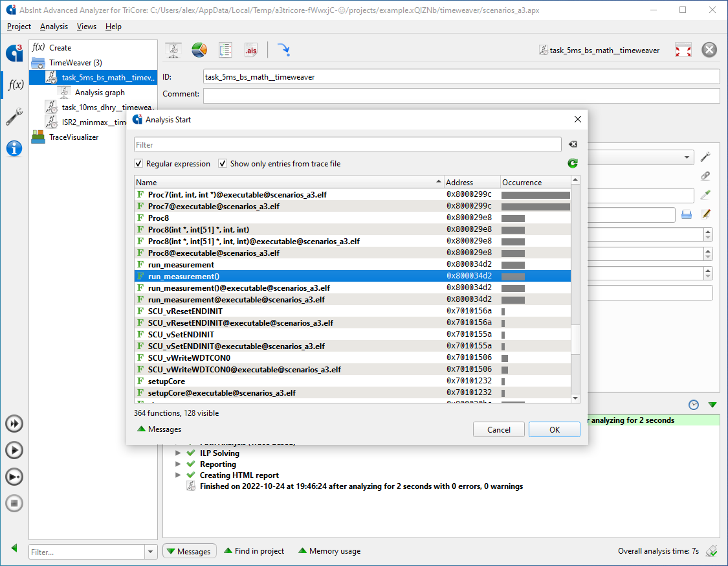Open the .ais annotations icon
The height and width of the screenshot is (566, 728).
(x=251, y=50)
